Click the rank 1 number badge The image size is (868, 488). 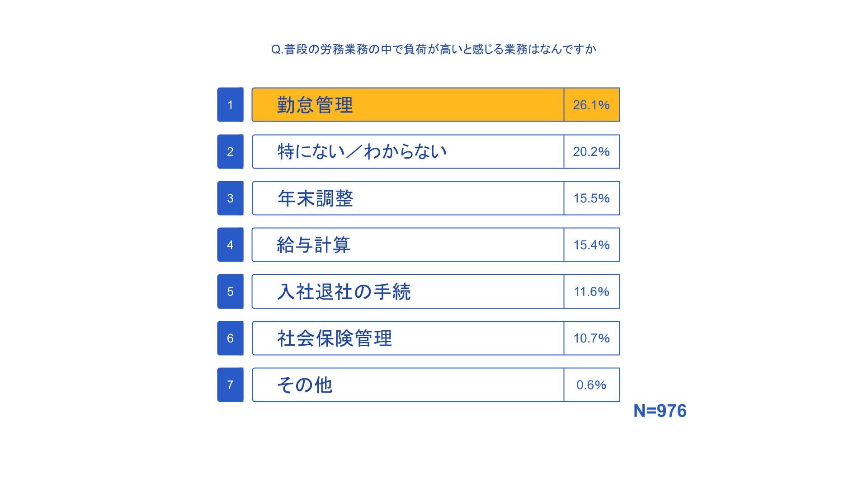[x=230, y=105]
